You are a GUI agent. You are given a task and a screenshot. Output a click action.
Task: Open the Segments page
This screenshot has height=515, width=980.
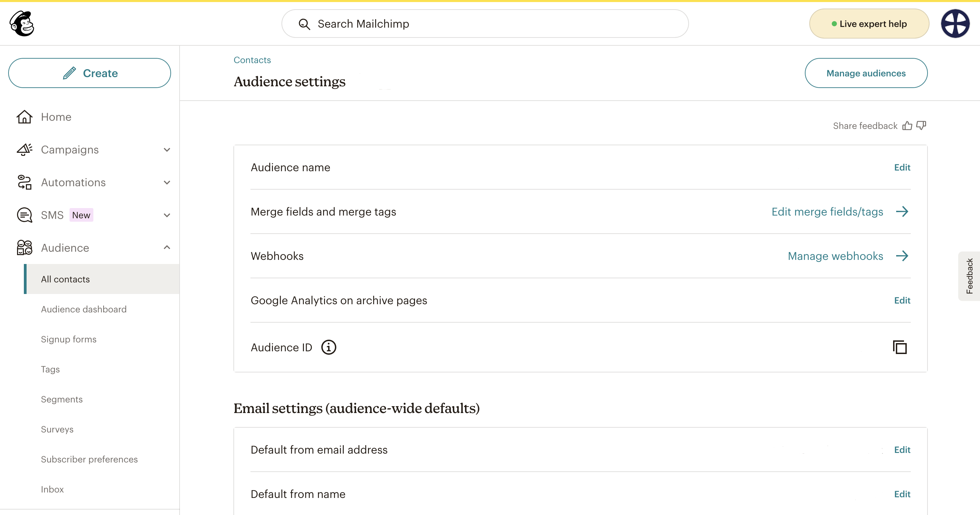pos(62,400)
